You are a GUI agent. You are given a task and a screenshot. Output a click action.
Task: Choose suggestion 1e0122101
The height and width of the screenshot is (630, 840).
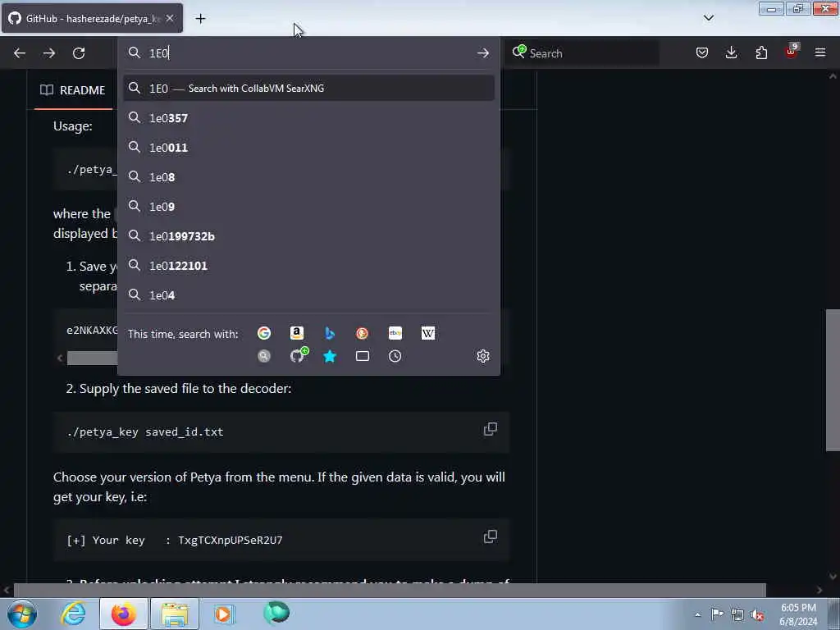tap(308, 266)
